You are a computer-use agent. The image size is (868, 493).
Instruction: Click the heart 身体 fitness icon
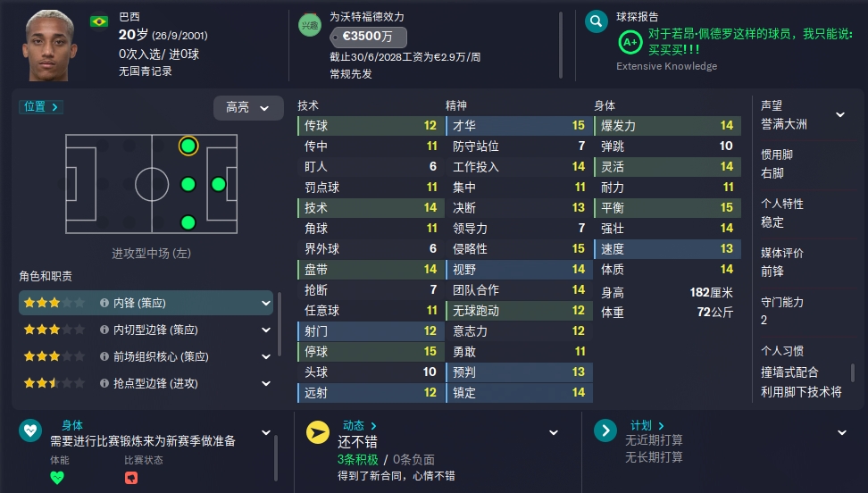30,430
